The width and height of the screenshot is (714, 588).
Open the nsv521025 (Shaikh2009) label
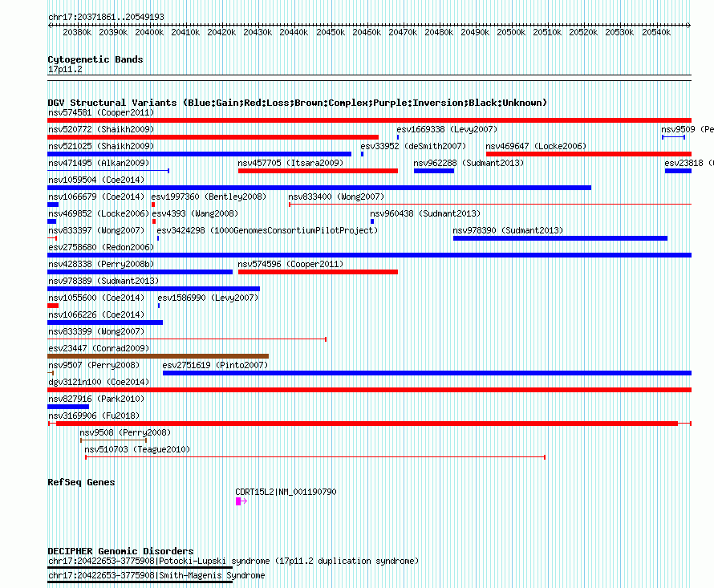tap(101, 146)
